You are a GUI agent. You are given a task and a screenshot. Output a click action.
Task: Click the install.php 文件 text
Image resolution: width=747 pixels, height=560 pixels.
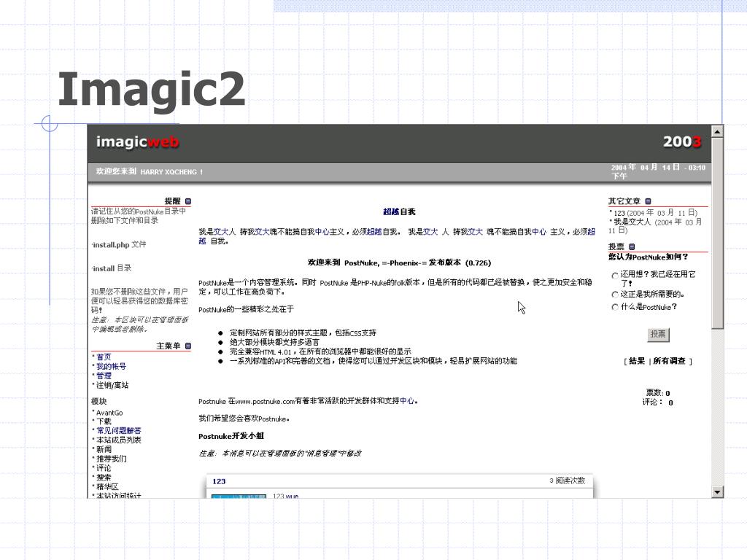pos(120,245)
